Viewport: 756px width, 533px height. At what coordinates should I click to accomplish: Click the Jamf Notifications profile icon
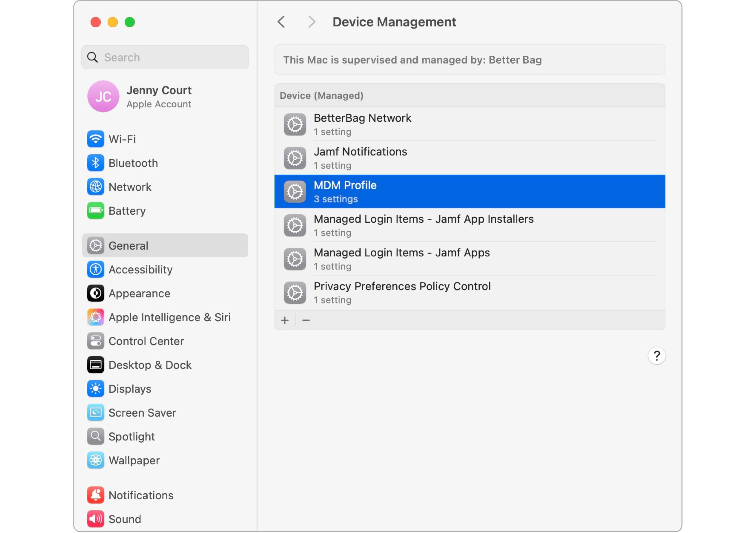point(295,158)
